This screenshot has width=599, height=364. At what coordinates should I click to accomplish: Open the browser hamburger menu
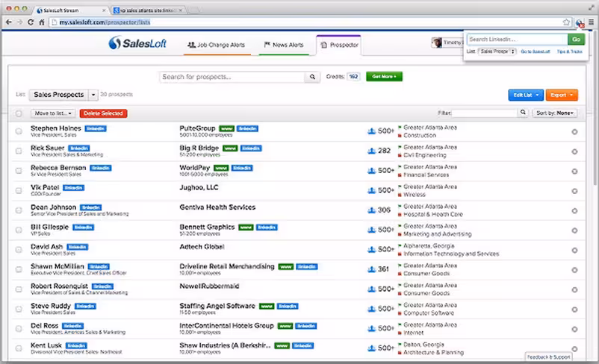tap(591, 22)
